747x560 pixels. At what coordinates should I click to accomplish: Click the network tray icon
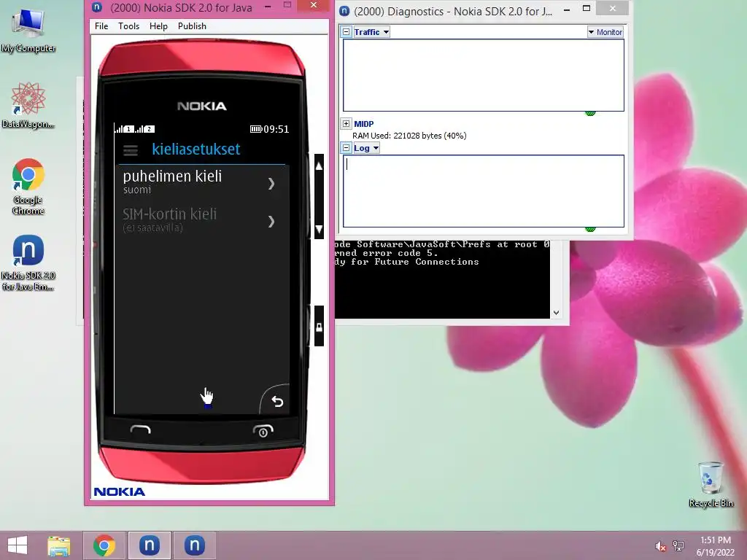pyautogui.click(x=678, y=546)
